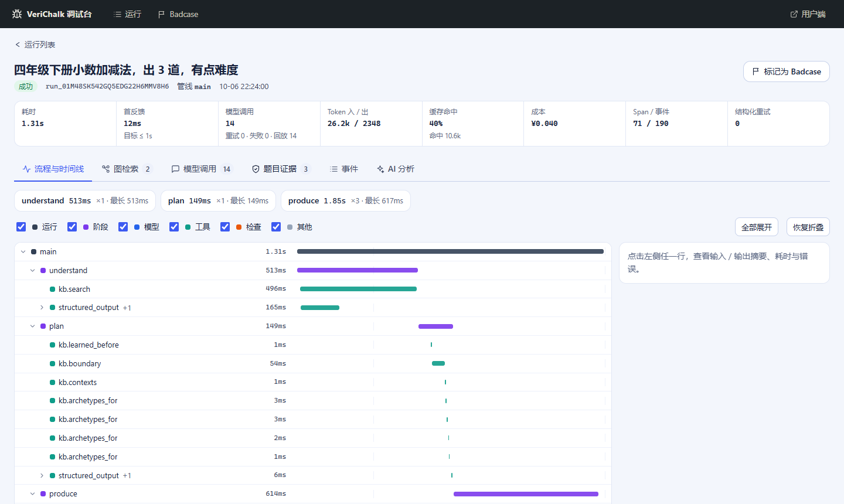This screenshot has height=504, width=844.
Task: Click the external link icon beside 用户端
Action: [794, 14]
